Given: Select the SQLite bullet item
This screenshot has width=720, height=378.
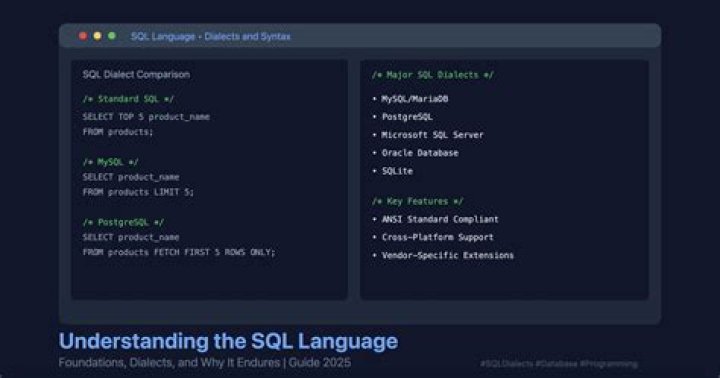Looking at the screenshot, I should 392,171.
